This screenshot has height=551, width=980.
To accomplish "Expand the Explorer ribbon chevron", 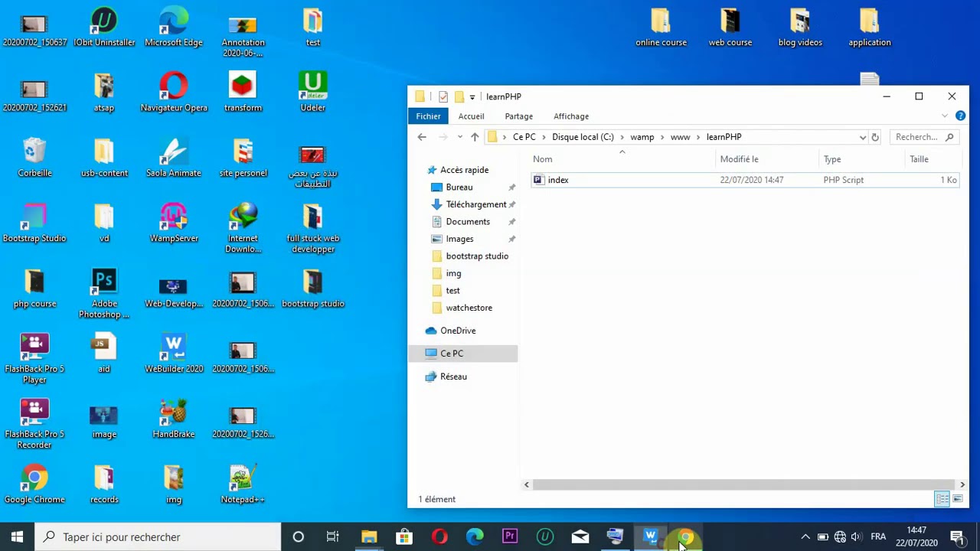I will pyautogui.click(x=945, y=116).
